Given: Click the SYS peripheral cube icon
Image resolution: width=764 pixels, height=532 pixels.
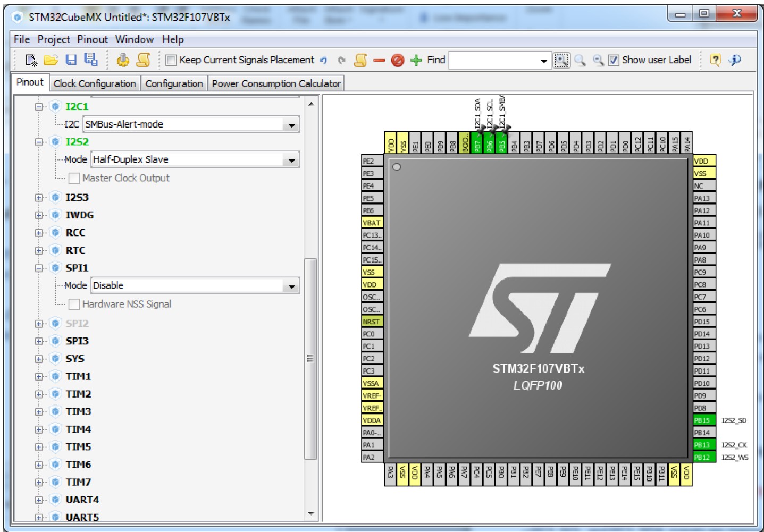Looking at the screenshot, I should 55,358.
